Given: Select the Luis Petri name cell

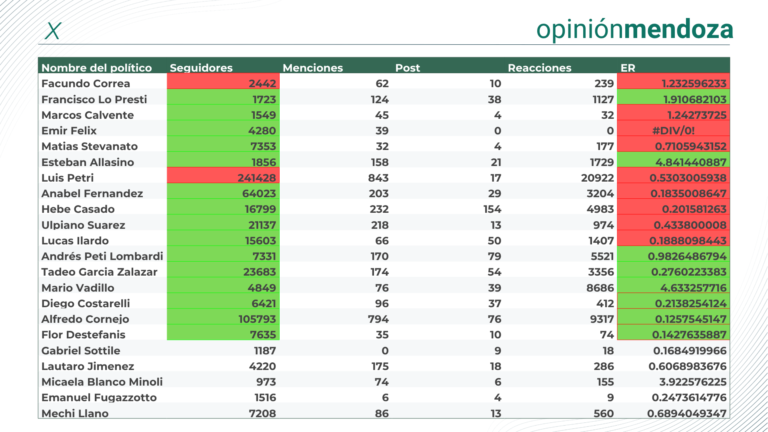Looking at the screenshot, I should 67,177.
